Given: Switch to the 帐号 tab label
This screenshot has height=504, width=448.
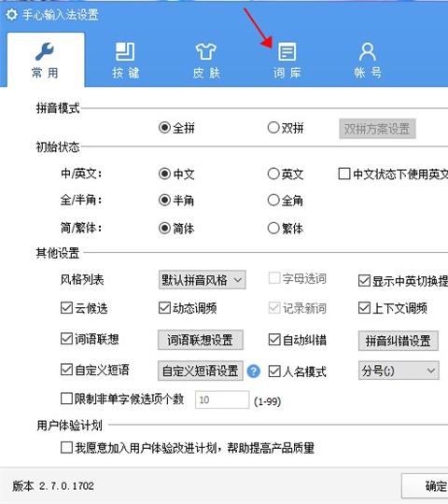Looking at the screenshot, I should click(x=368, y=73).
